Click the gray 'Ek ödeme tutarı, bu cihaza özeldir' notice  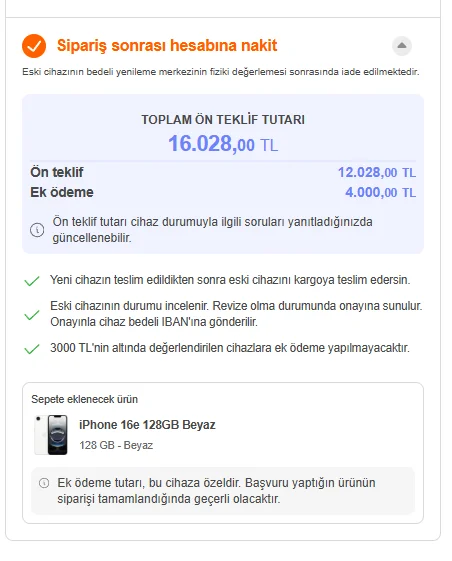tap(223, 491)
